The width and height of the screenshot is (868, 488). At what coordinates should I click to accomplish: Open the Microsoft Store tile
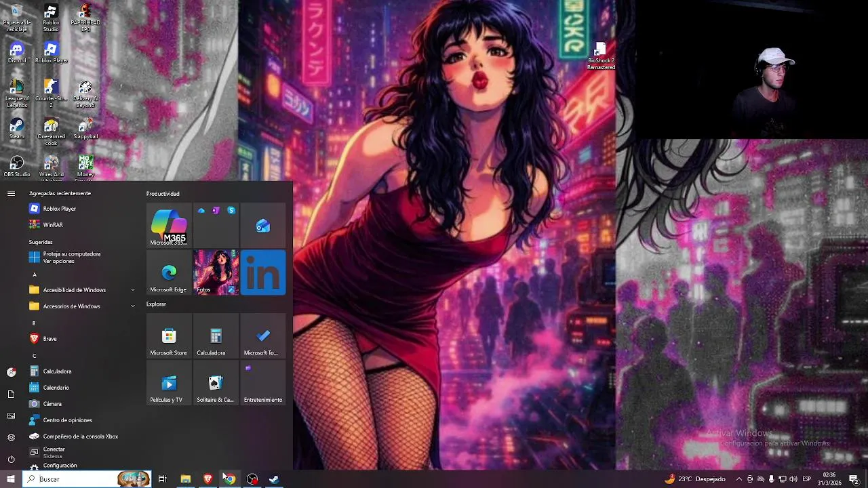pyautogui.click(x=169, y=335)
